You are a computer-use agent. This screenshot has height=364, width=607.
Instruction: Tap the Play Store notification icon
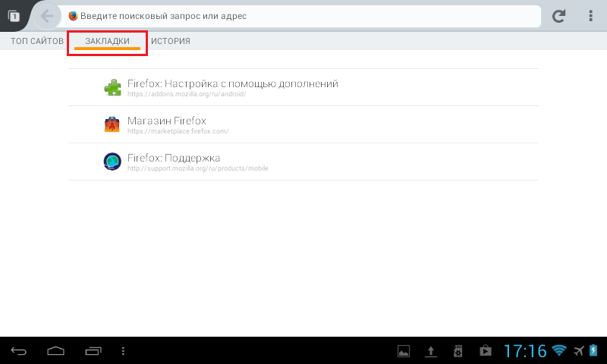(x=486, y=350)
